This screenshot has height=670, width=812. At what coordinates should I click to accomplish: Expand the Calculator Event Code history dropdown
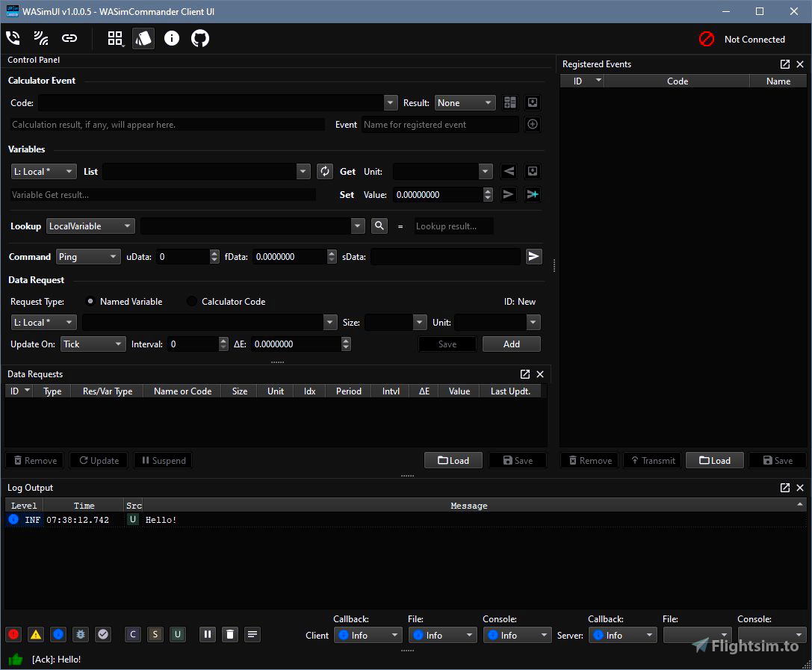pos(391,102)
